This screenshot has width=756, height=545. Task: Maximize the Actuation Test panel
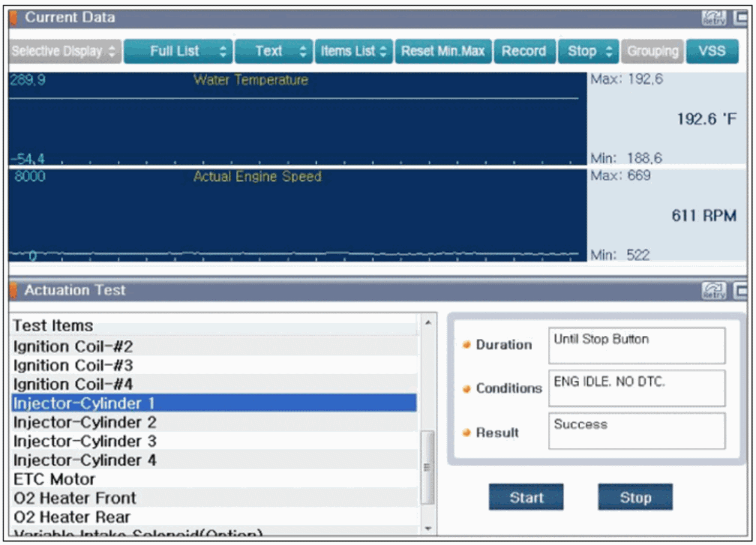coord(741,291)
